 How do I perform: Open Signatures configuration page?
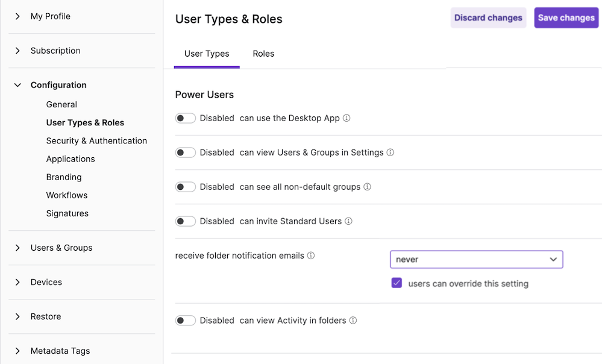(x=67, y=213)
